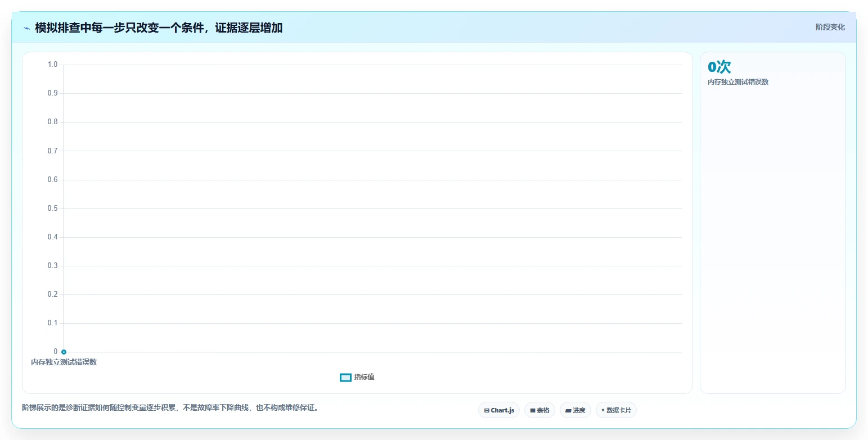Viewport: 868px width, 440px height.
Task: Select the 数据卡片 tag chip
Action: [616, 410]
